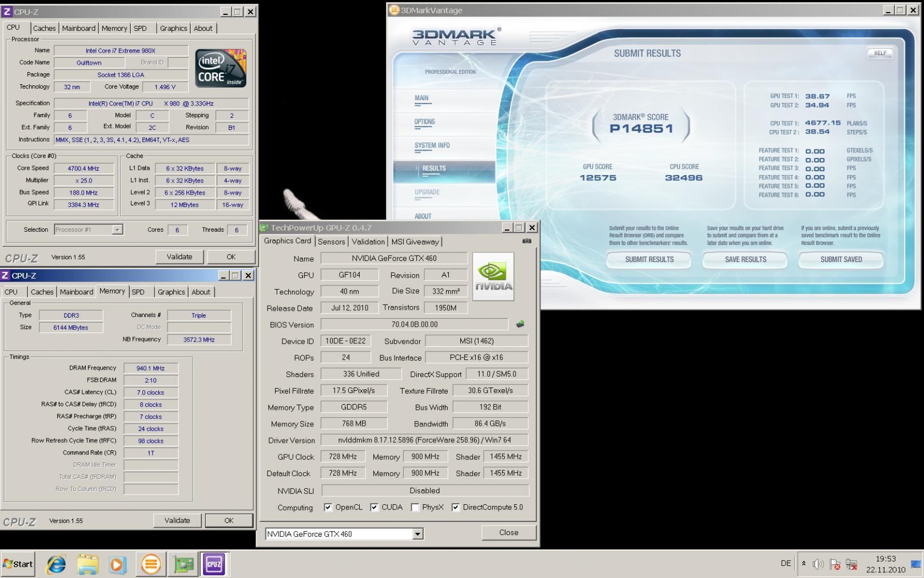Toggle the PhysX checkbox in GPU-Z
This screenshot has height=578, width=924.
click(x=415, y=507)
